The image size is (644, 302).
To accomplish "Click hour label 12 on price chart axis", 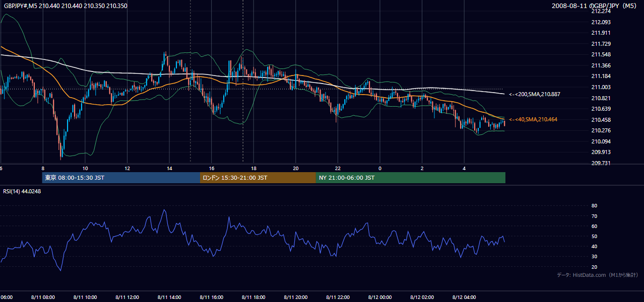I will [x=127, y=169].
